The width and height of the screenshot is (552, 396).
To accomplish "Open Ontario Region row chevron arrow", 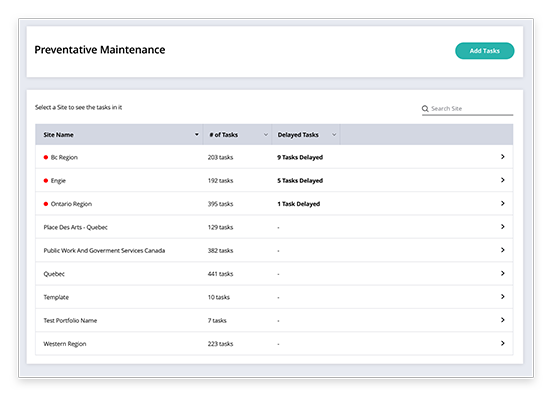I will 503,203.
